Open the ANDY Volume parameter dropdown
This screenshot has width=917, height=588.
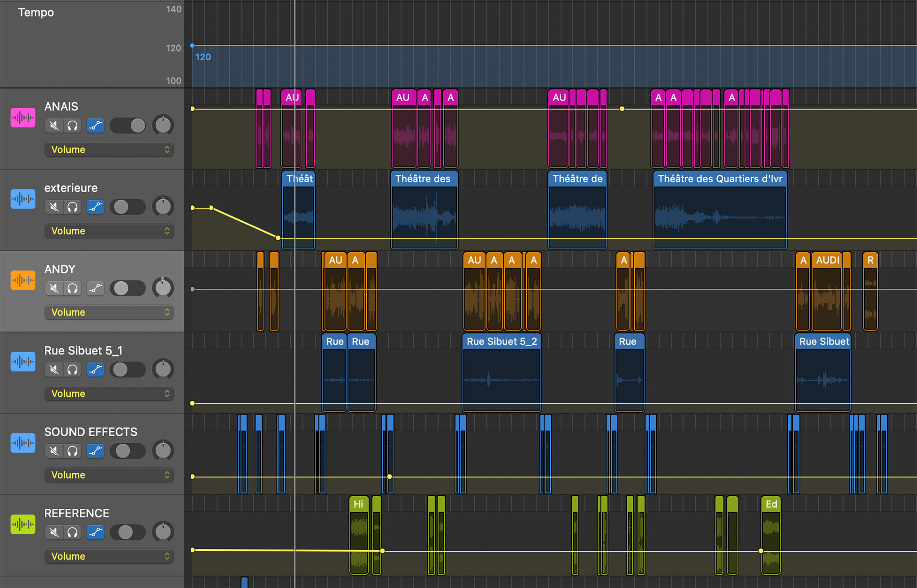click(x=109, y=312)
